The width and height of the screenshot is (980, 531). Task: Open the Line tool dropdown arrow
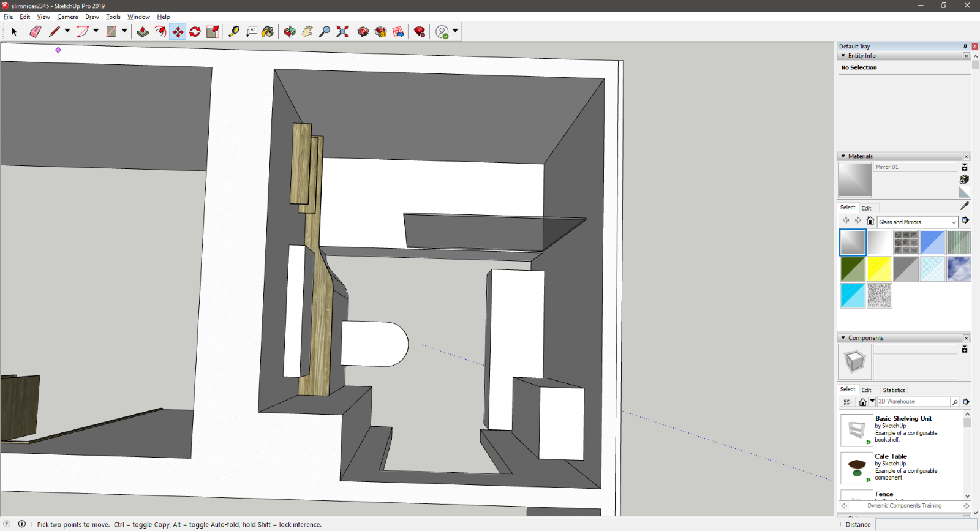67,31
